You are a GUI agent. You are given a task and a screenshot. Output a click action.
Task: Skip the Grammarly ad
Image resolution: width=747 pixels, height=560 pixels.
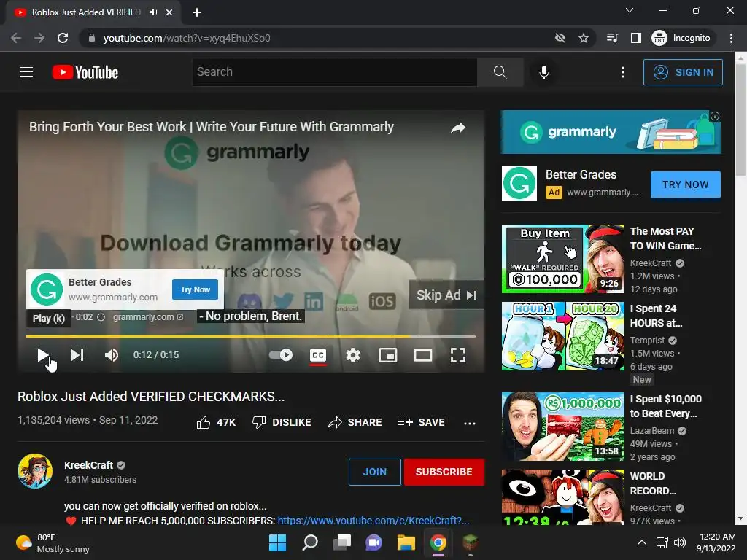pos(446,295)
